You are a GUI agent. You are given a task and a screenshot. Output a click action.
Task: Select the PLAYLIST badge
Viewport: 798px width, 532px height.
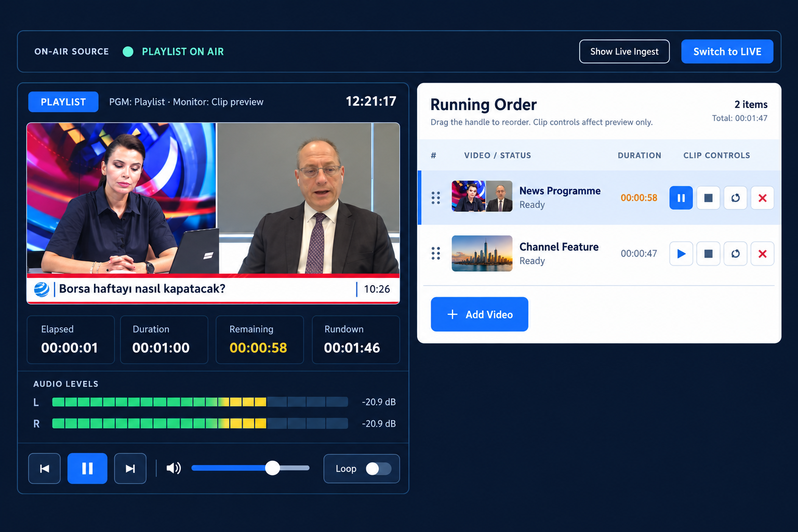tap(63, 102)
